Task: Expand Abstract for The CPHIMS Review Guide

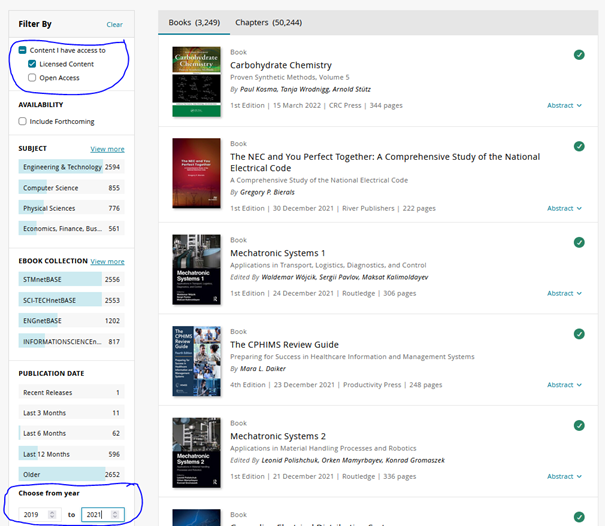Action: [x=564, y=385]
